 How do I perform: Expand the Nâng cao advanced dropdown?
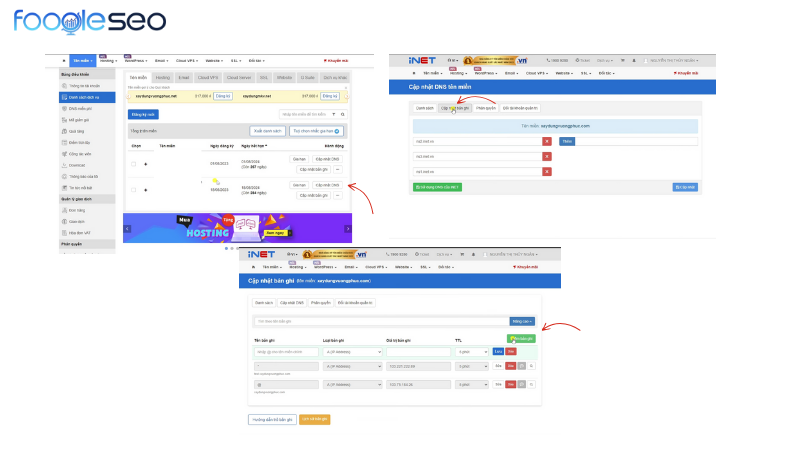point(522,321)
